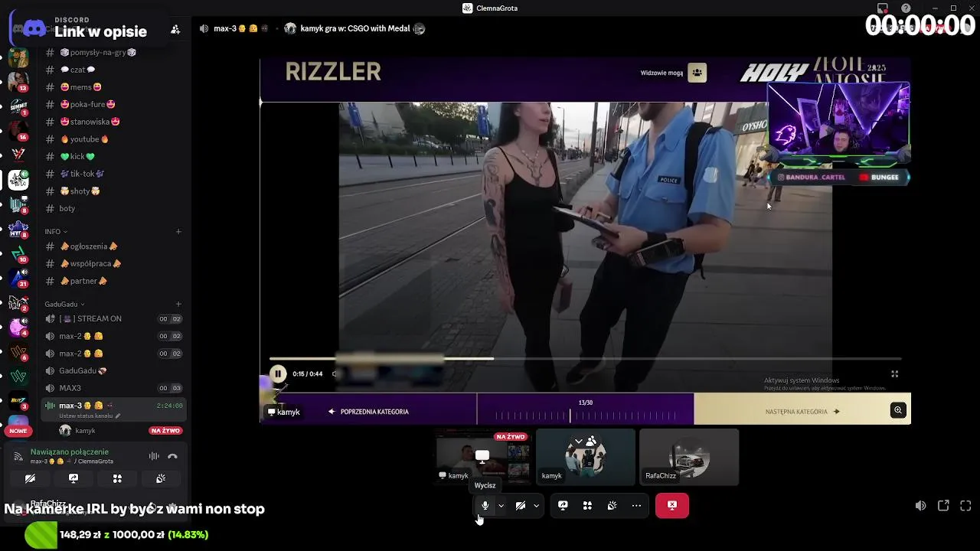This screenshot has height=551, width=980.
Task: Join the STREAM ON voice channel
Action: pos(113,319)
